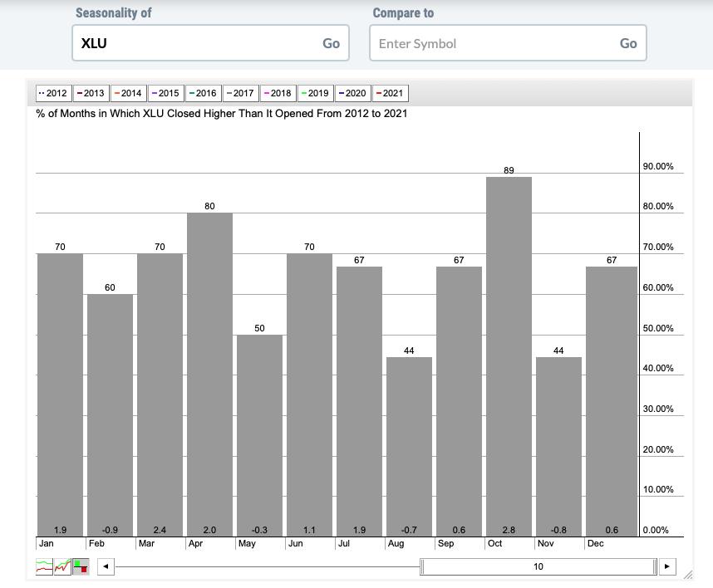The image size is (713, 588).
Task: Click the left arrow of the years slider
Action: tap(106, 566)
